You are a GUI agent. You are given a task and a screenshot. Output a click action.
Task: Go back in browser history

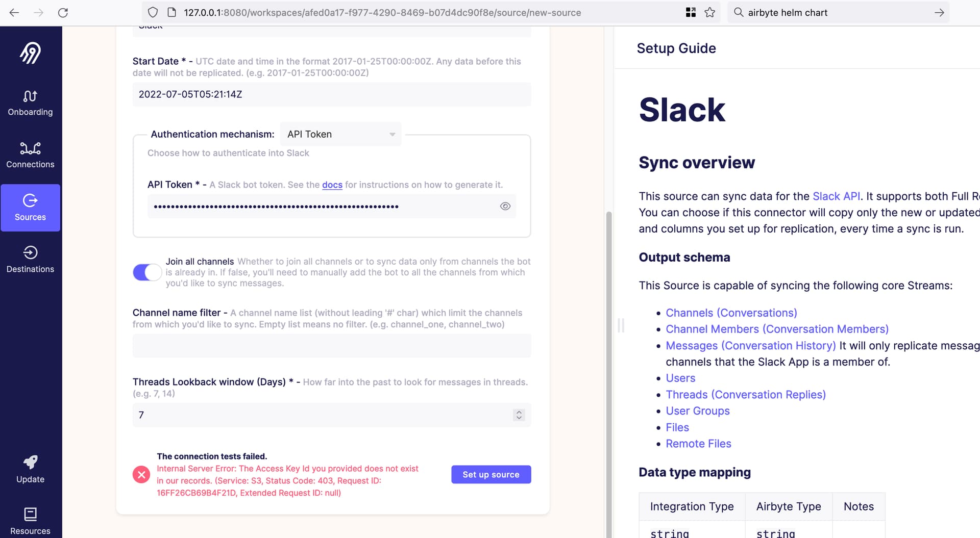coord(14,13)
